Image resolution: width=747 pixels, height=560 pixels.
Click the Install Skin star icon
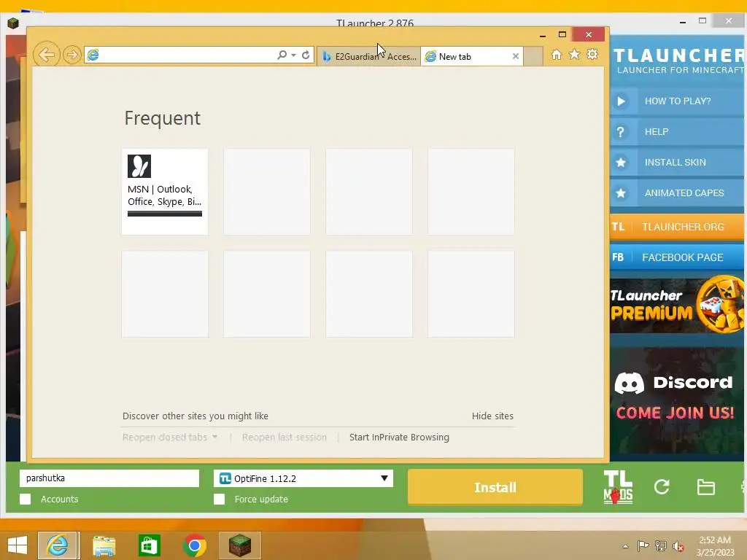[x=621, y=163]
